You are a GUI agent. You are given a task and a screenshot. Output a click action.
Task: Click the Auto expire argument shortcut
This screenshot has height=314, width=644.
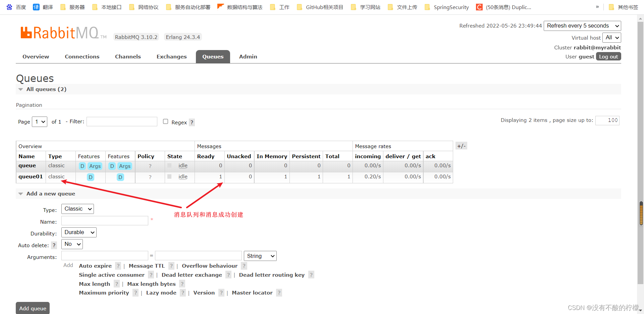(95, 266)
